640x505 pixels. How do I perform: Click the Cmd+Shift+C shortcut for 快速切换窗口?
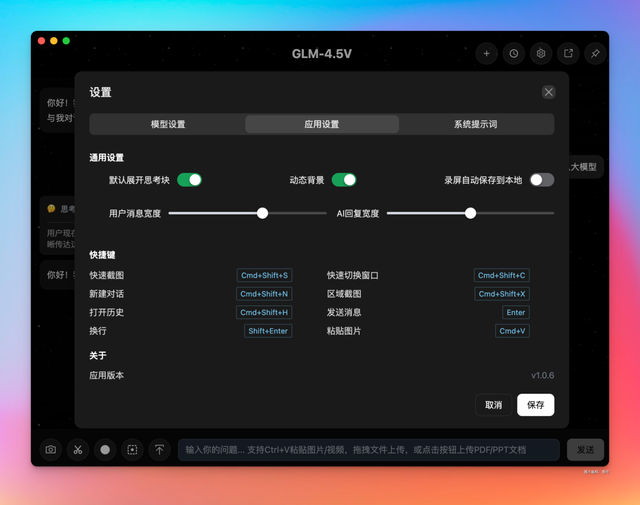click(x=502, y=275)
